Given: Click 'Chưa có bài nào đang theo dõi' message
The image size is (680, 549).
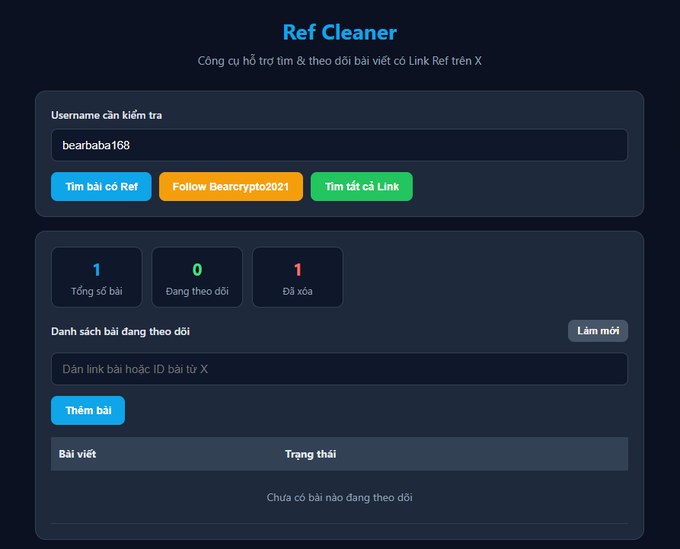Looking at the screenshot, I should [x=340, y=497].
